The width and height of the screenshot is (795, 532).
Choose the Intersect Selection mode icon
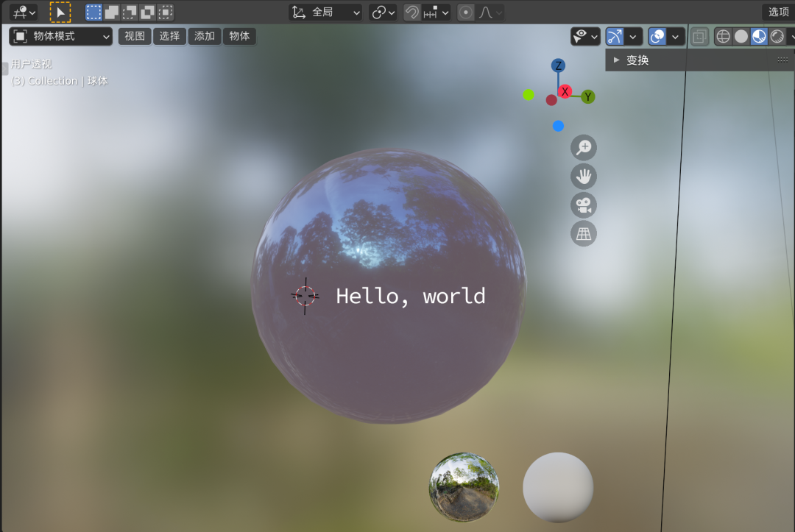(x=166, y=13)
